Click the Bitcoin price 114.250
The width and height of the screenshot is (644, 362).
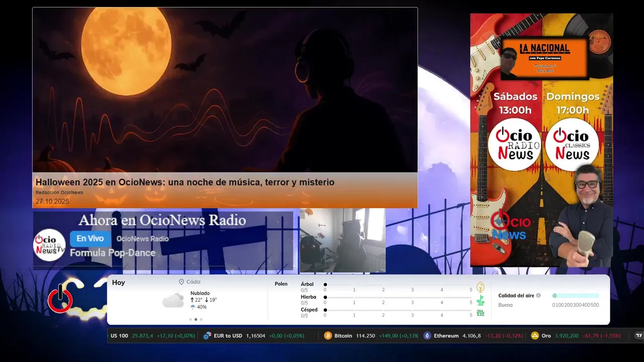click(x=366, y=336)
